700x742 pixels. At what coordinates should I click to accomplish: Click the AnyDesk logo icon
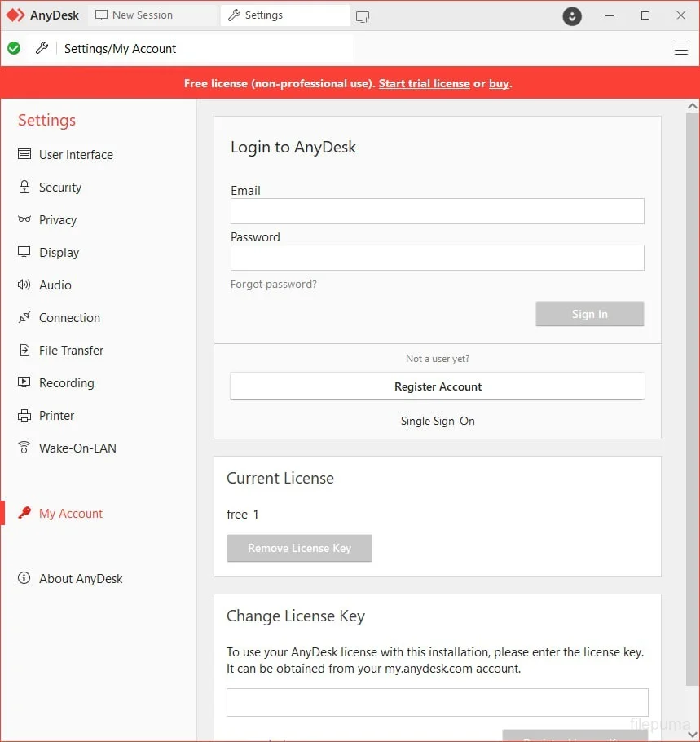pos(15,15)
